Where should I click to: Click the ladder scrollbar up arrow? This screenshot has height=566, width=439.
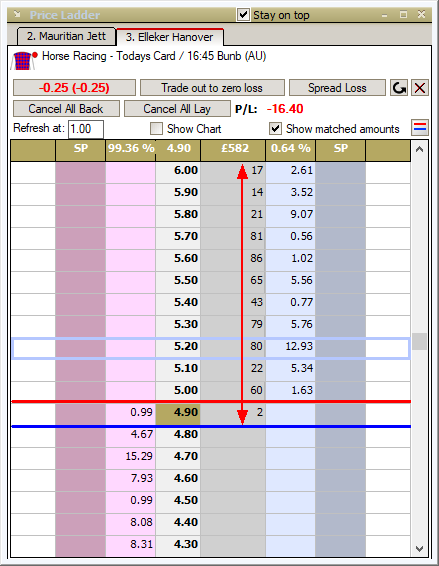point(419,149)
